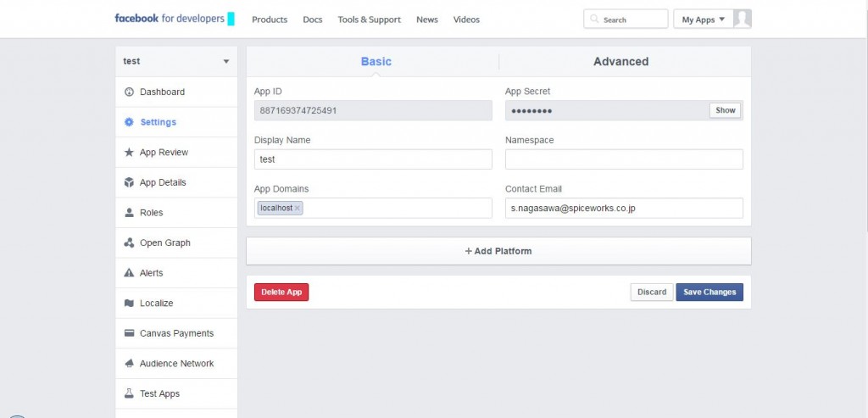Select the Settings gear icon
Screen dimensions: 868x418
pos(129,122)
